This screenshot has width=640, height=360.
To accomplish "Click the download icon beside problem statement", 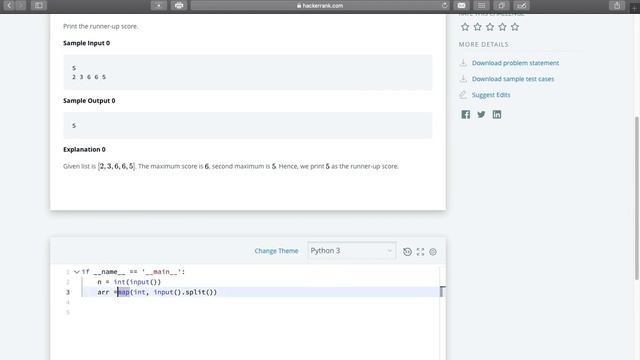I will click(x=463, y=63).
